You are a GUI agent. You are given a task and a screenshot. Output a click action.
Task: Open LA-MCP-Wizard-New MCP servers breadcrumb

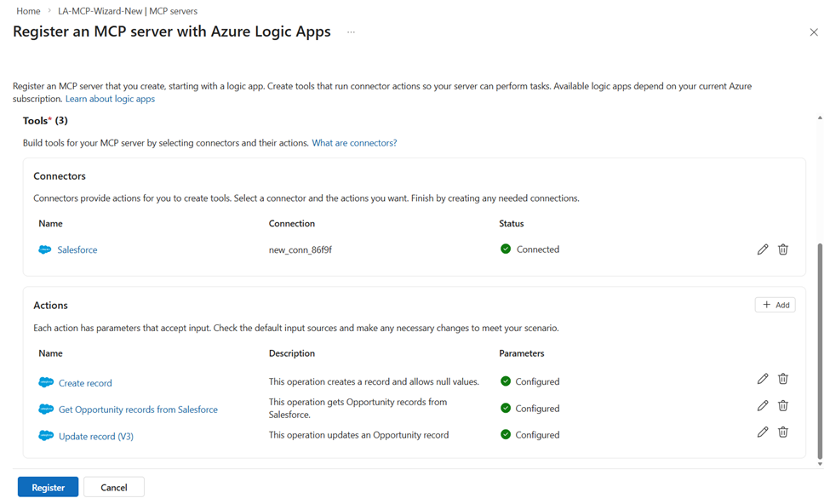(x=128, y=11)
